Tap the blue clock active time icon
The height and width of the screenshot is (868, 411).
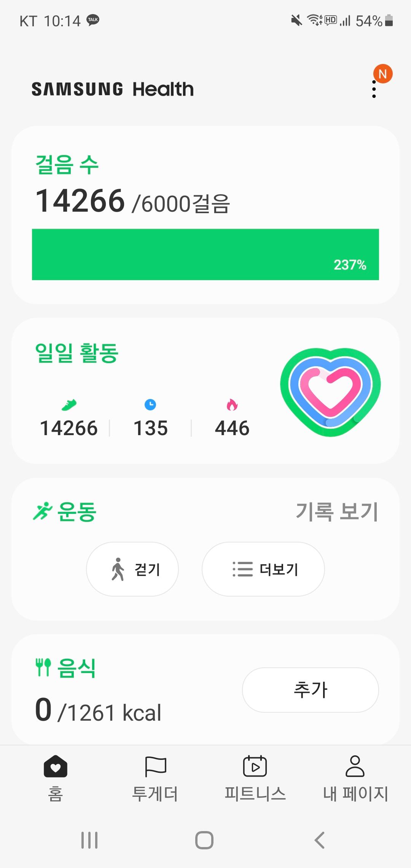[150, 405]
